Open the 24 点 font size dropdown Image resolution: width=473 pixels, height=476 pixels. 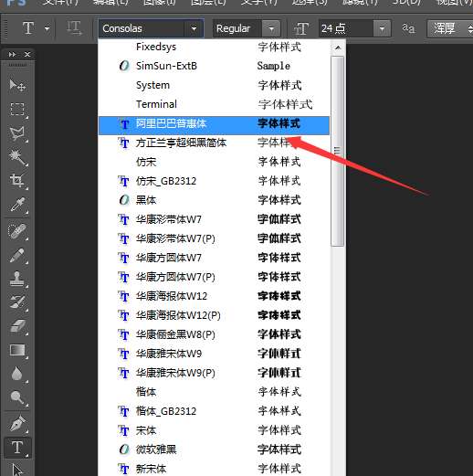[x=382, y=28]
